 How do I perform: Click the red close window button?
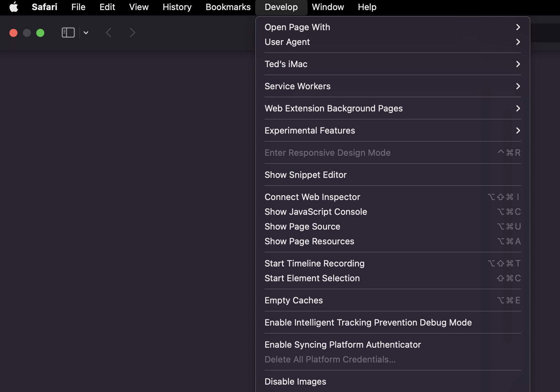(13, 33)
